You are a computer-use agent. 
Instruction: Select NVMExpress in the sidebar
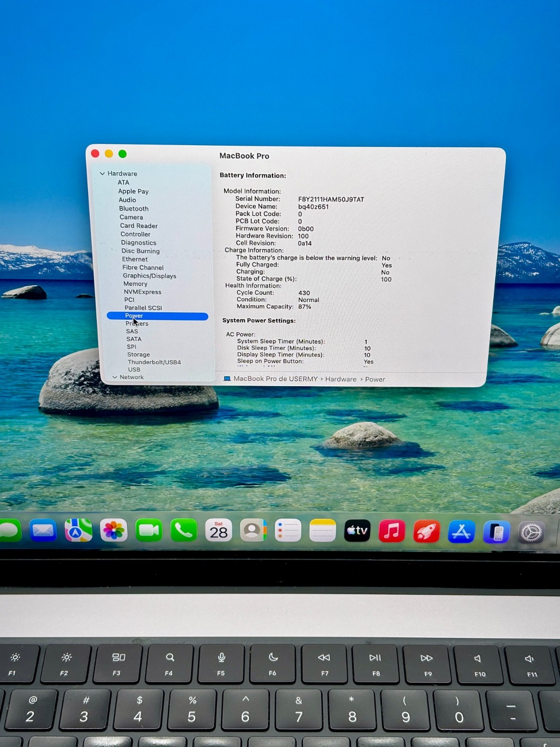pos(142,292)
